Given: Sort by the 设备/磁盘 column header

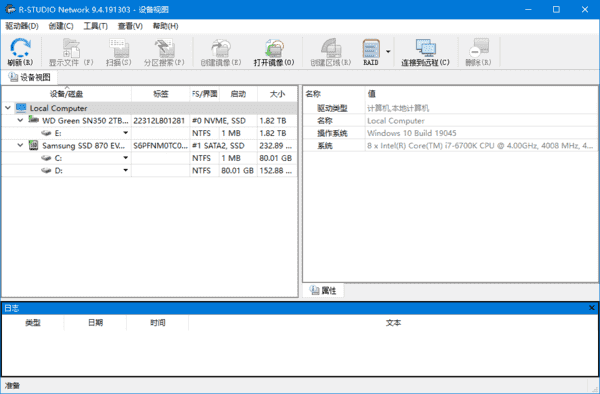Looking at the screenshot, I should [67, 94].
